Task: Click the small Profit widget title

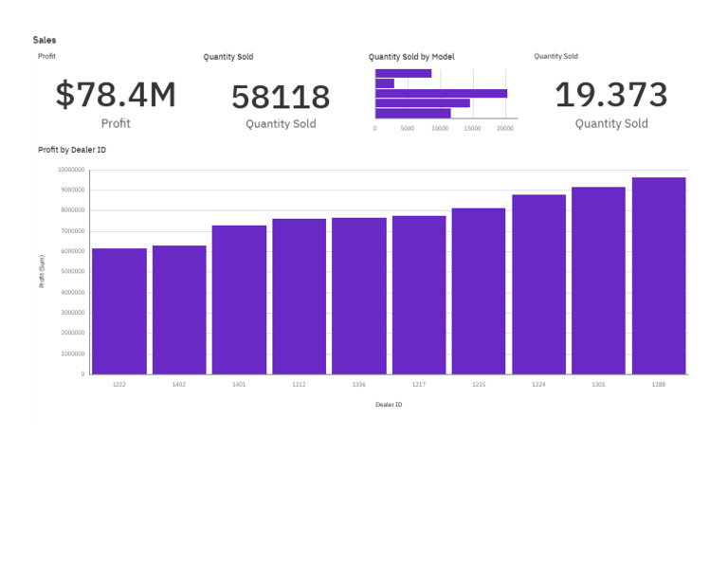Action: [x=46, y=56]
